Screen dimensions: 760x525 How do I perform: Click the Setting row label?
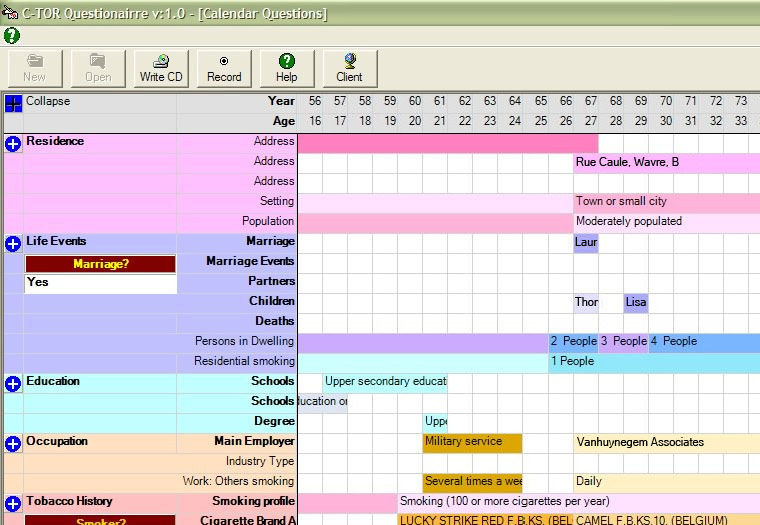pyautogui.click(x=277, y=202)
